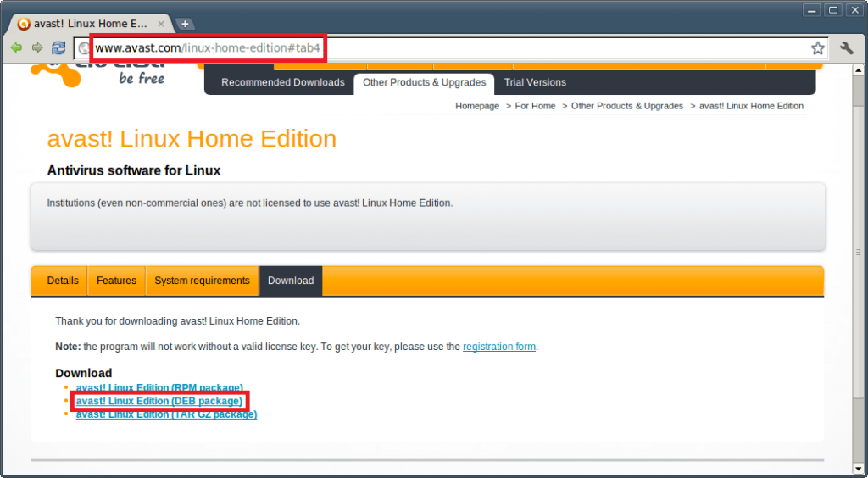Open the registration form link
Viewport: 868px width, 478px height.
499,347
